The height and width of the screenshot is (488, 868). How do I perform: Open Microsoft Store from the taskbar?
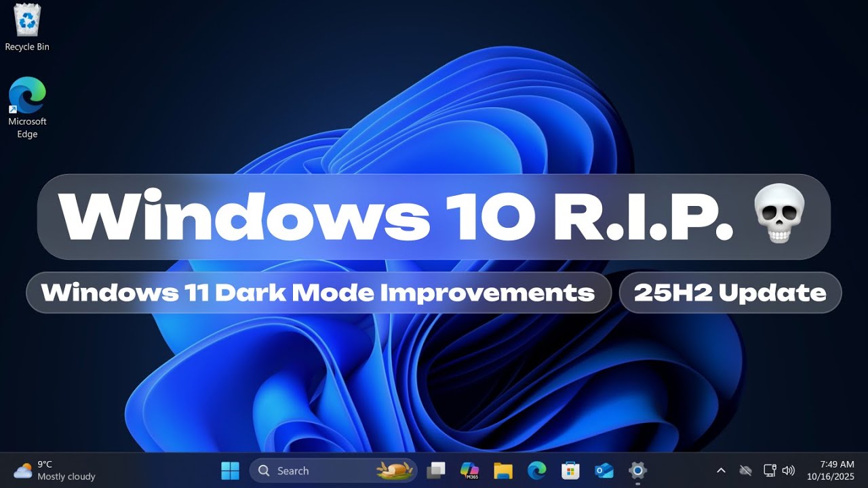coord(570,470)
